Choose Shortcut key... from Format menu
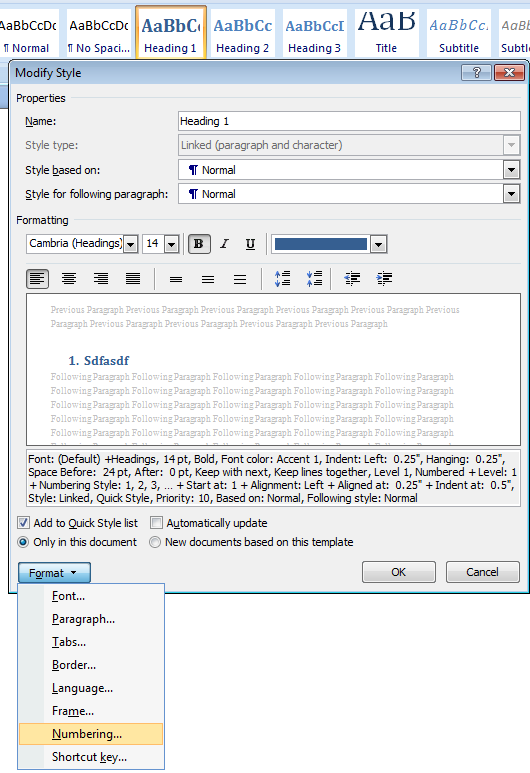This screenshot has height=773, width=530. (91, 757)
